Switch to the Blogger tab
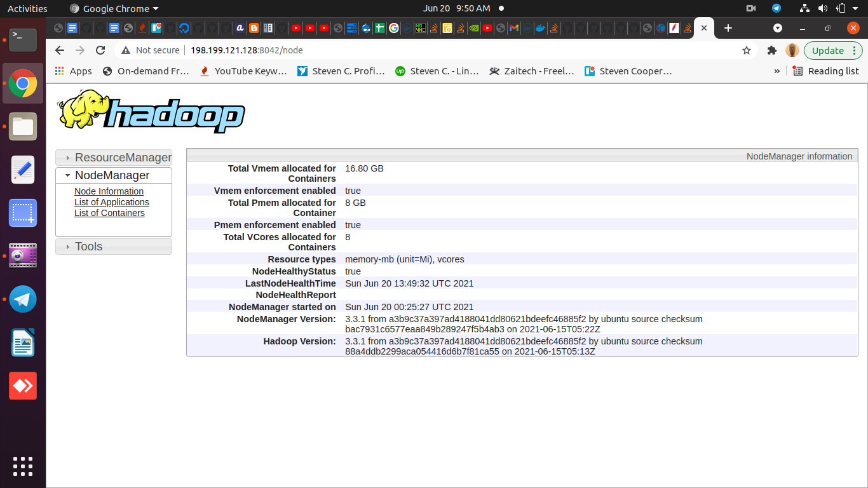This screenshot has width=868, height=488. (x=254, y=28)
